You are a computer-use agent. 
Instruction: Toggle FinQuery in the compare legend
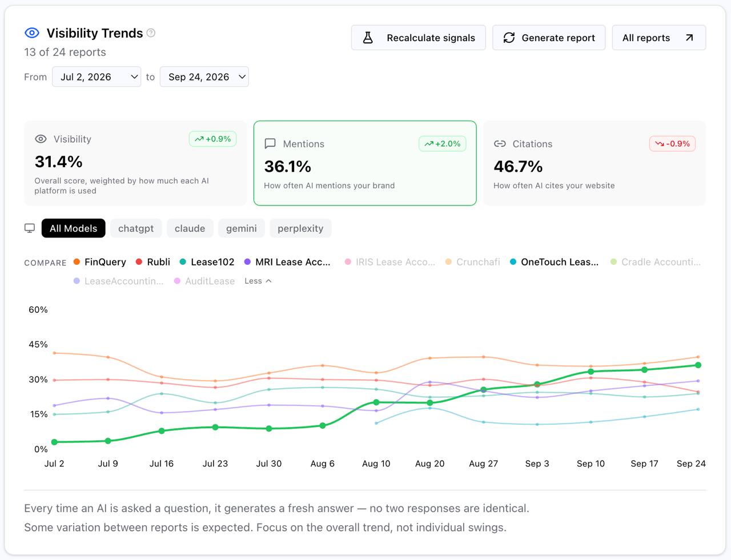(100, 262)
